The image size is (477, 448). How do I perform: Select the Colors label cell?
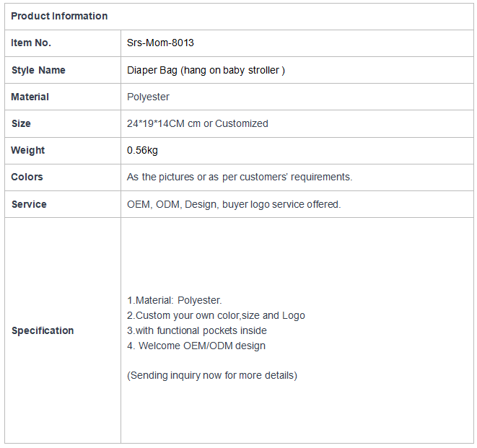pyautogui.click(x=63, y=177)
